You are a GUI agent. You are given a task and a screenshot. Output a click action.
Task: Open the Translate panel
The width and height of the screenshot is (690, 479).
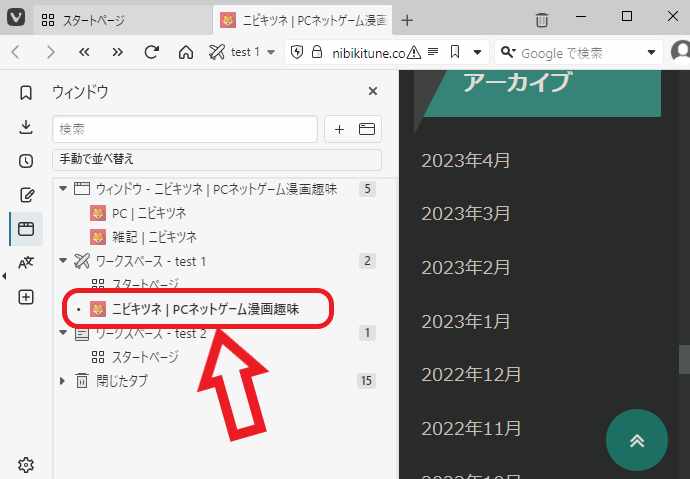[26, 263]
